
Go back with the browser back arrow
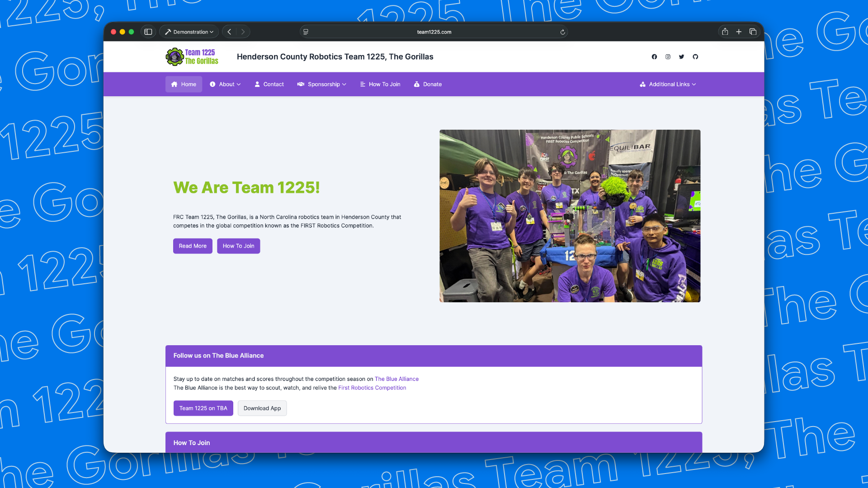coord(229,32)
